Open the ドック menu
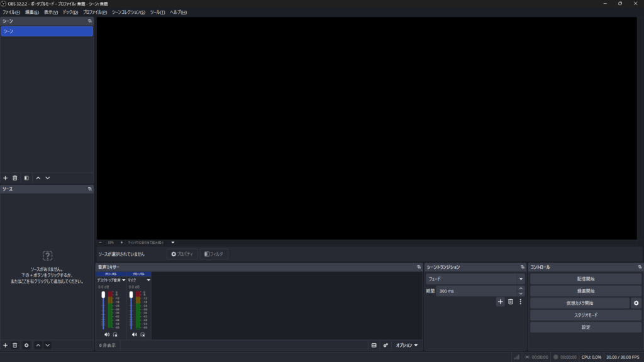 tap(70, 13)
